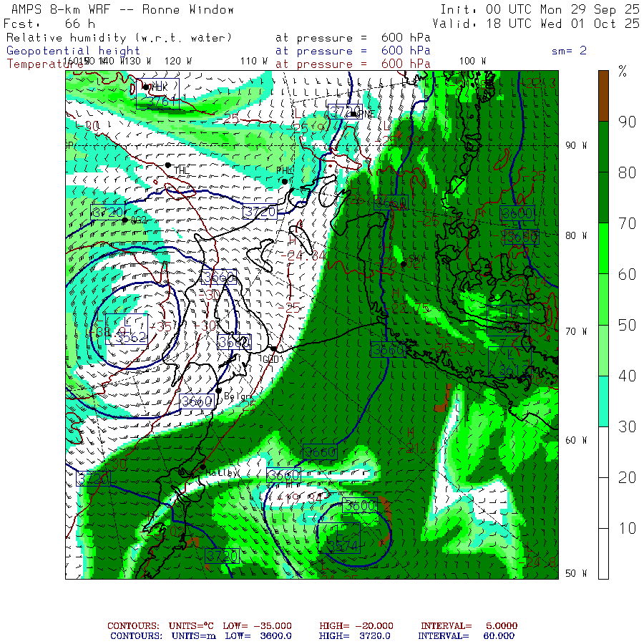Click the low center box labeled 3574
Image resolution: width=644 pixels, height=644 pixels.
338,538
